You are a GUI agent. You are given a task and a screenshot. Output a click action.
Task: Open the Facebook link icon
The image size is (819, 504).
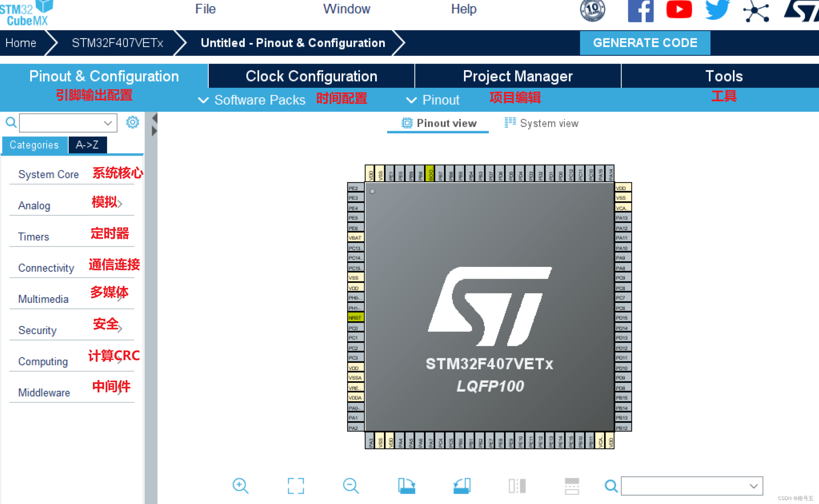click(x=640, y=11)
